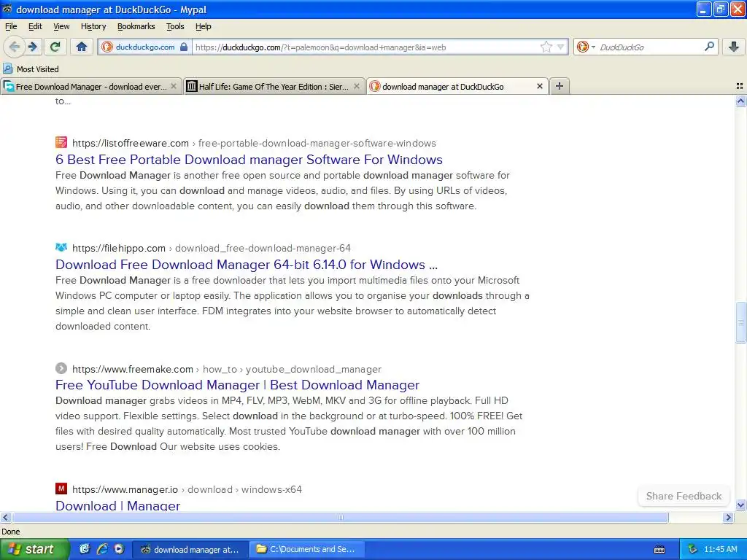Switch to Mypal taskbar button
Screen dimensions: 747x560
[190, 550]
